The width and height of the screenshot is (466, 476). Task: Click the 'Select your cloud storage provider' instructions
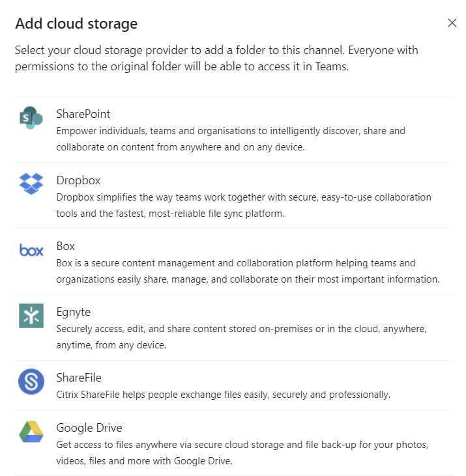tap(216, 59)
